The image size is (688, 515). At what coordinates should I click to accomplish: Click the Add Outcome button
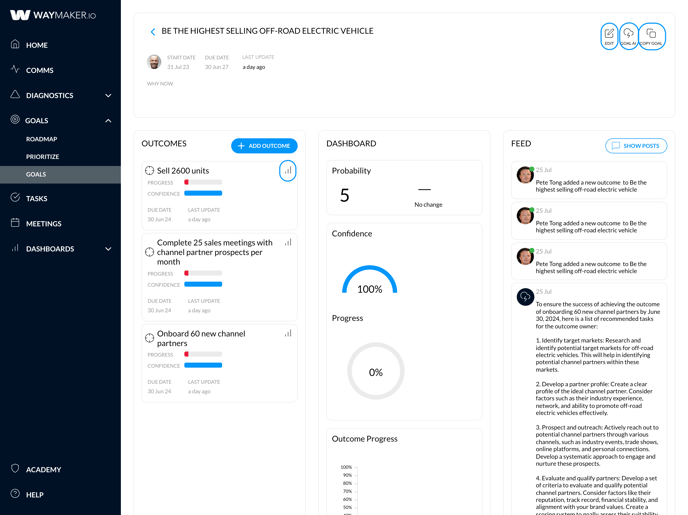click(264, 146)
